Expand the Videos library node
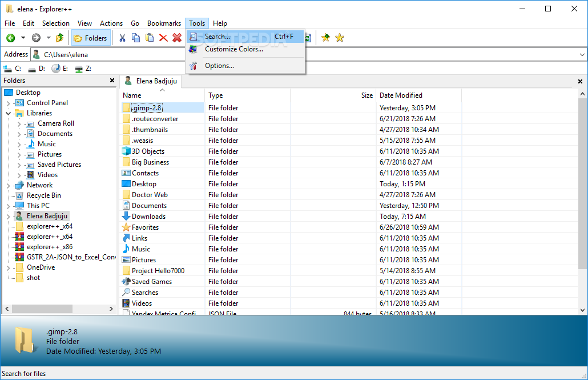 click(19, 175)
